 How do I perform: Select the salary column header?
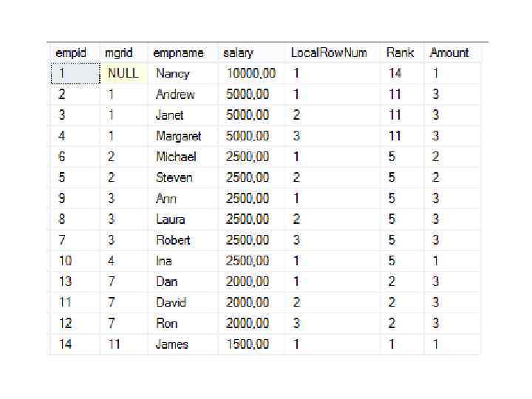[238, 52]
